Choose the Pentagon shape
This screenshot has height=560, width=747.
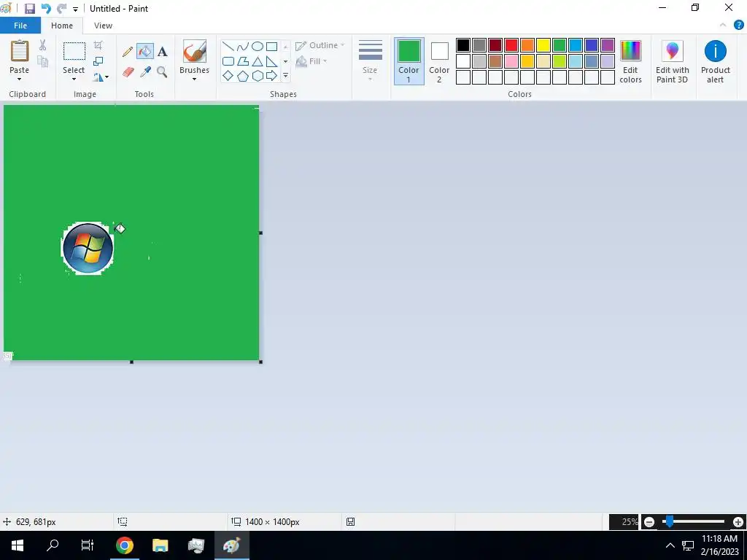click(243, 76)
